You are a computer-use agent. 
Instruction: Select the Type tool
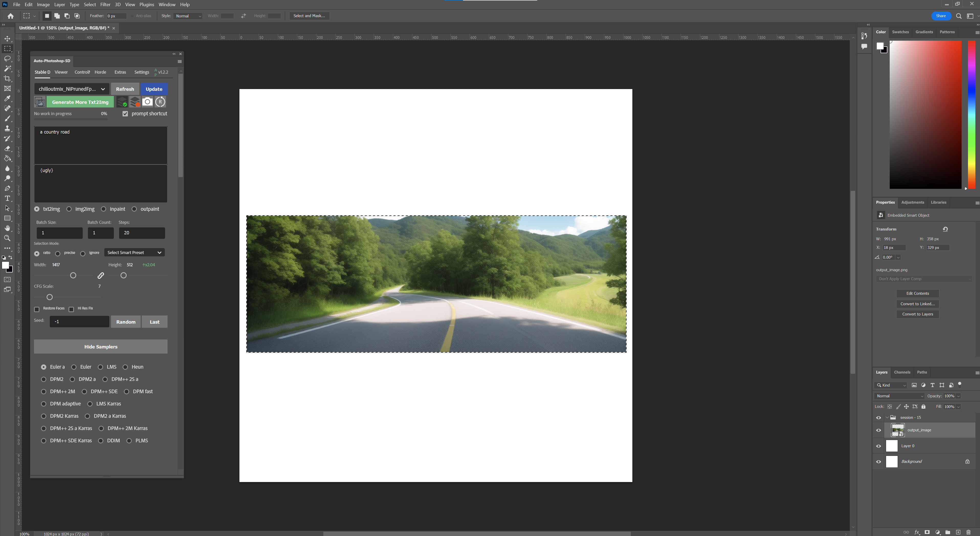[x=7, y=198]
